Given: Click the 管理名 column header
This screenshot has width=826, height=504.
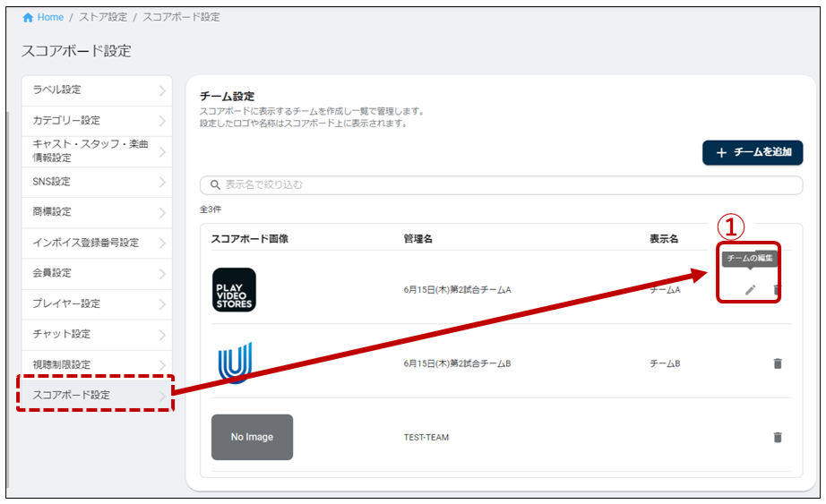Looking at the screenshot, I should point(418,239).
